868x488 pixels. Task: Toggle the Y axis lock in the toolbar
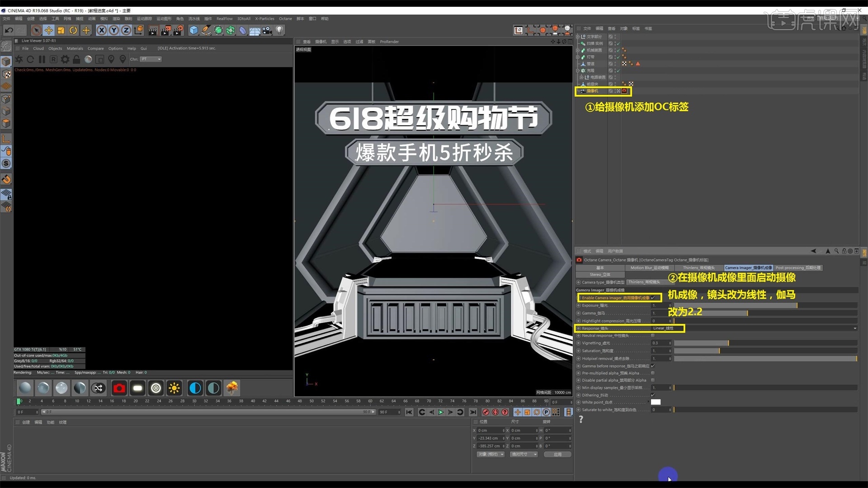(113, 30)
